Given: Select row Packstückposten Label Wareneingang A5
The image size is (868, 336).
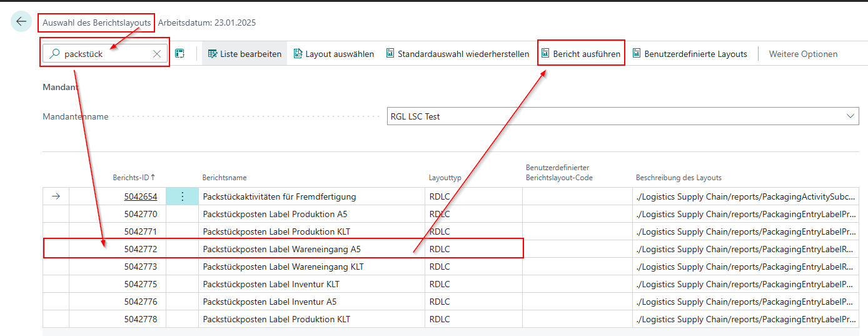Looking at the screenshot, I should (281, 249).
